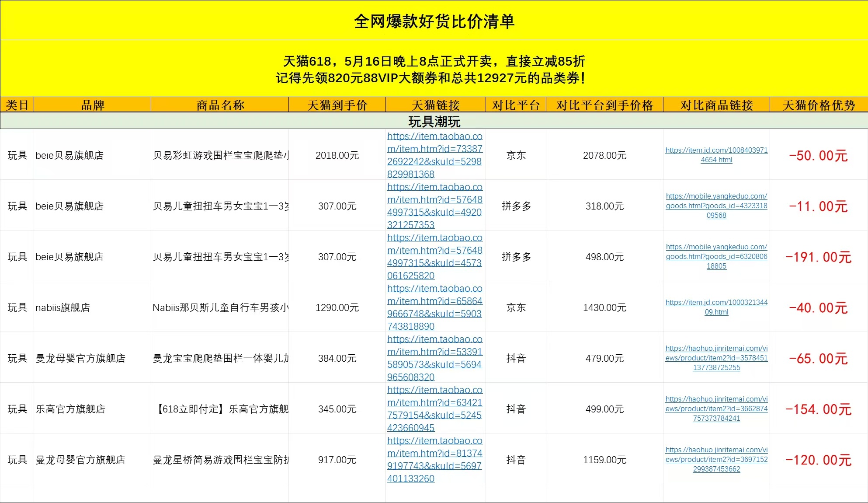Select the cell 498.00元
The width and height of the screenshot is (868, 503).
tap(605, 257)
